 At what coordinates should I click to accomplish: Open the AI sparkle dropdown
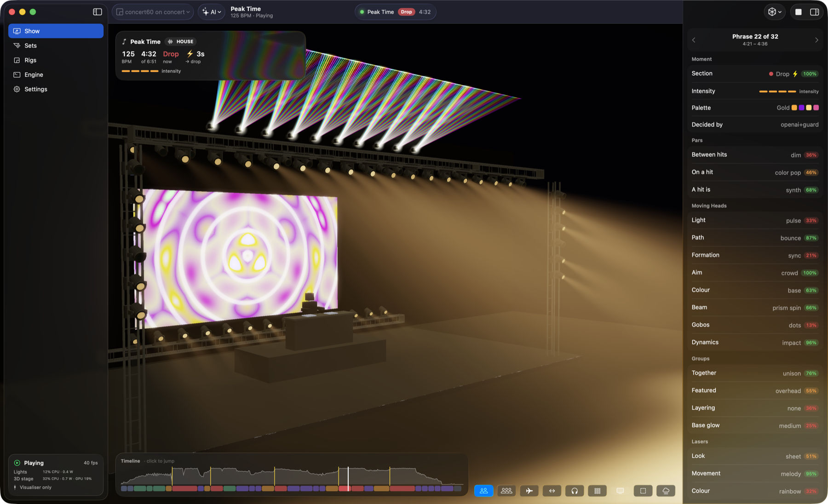212,12
